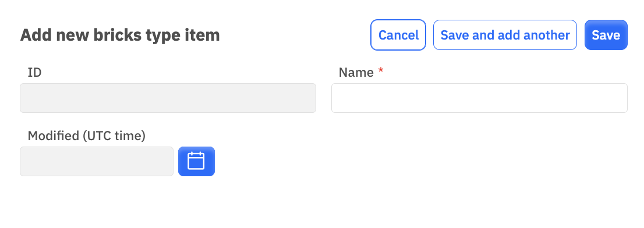Click the Modified (UTC time) date field
Viewport: 644px width, 228px height.
[x=97, y=161]
